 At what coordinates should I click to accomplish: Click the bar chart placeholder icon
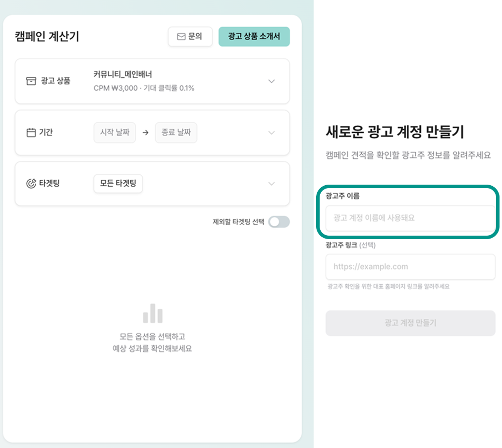pos(153,313)
